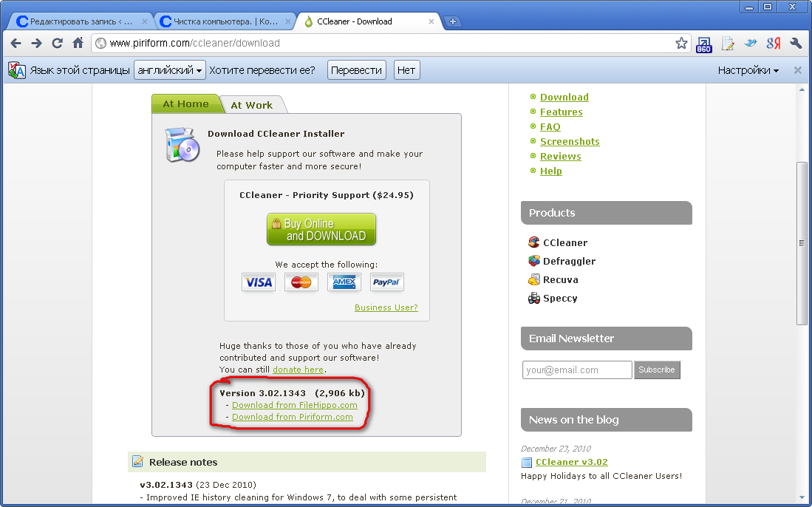Screen dimensions: 812x507
Task: Close the Чистка компьютера tab
Action: [x=287, y=21]
